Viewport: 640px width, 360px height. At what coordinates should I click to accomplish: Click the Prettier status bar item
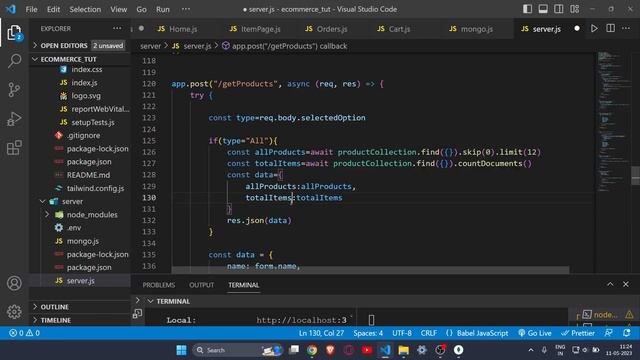click(578, 333)
